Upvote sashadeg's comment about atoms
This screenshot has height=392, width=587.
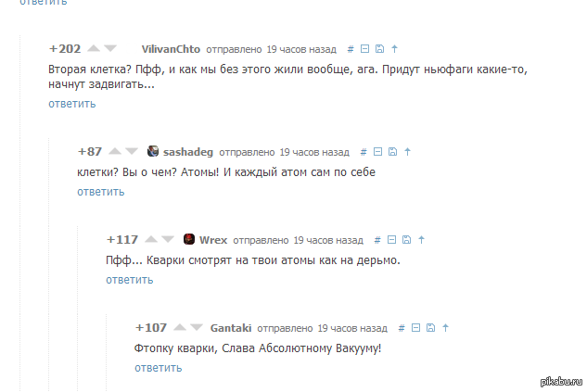click(115, 151)
